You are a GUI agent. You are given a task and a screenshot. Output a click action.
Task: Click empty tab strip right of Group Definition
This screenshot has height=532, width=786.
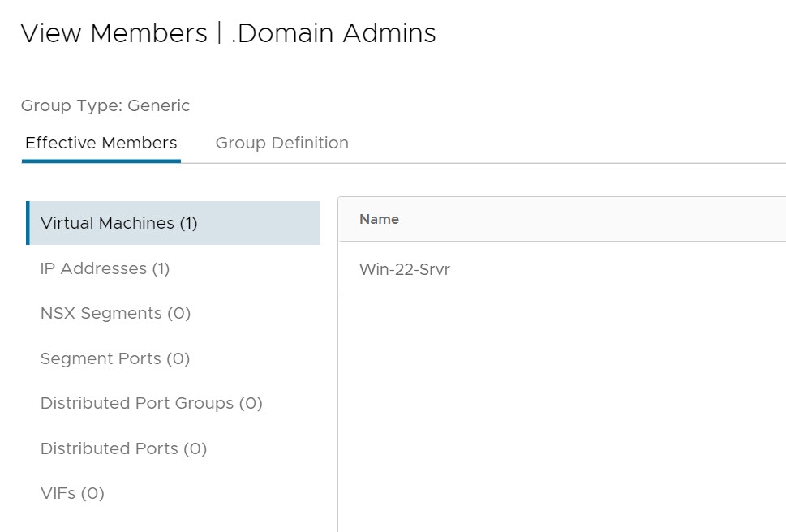pos(568,144)
